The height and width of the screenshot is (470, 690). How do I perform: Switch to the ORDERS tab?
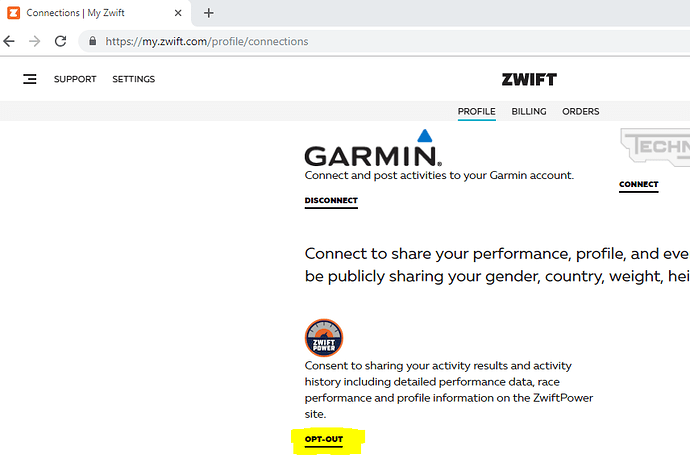pyautogui.click(x=580, y=112)
